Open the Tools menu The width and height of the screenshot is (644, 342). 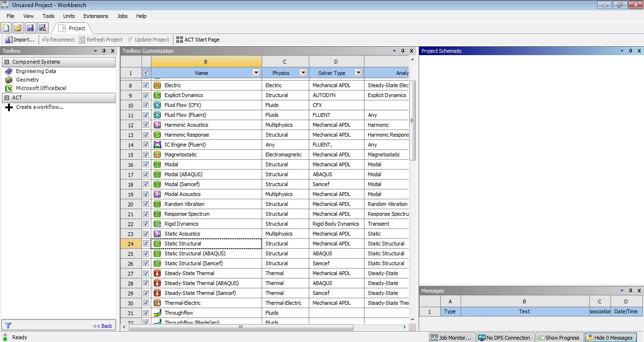tap(49, 16)
